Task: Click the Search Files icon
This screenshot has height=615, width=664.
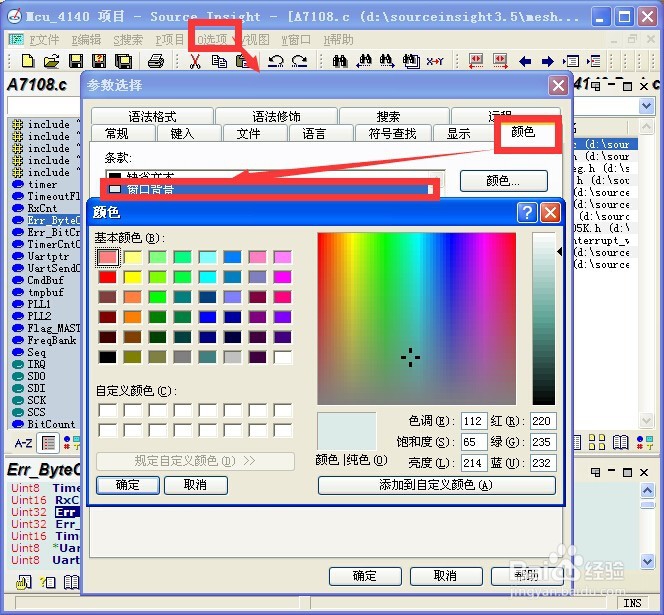Action: pyautogui.click(x=411, y=61)
